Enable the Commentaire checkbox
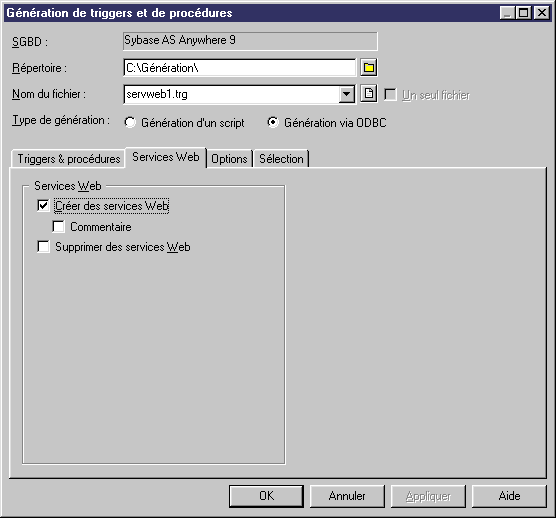The height and width of the screenshot is (518, 556). tap(59, 227)
